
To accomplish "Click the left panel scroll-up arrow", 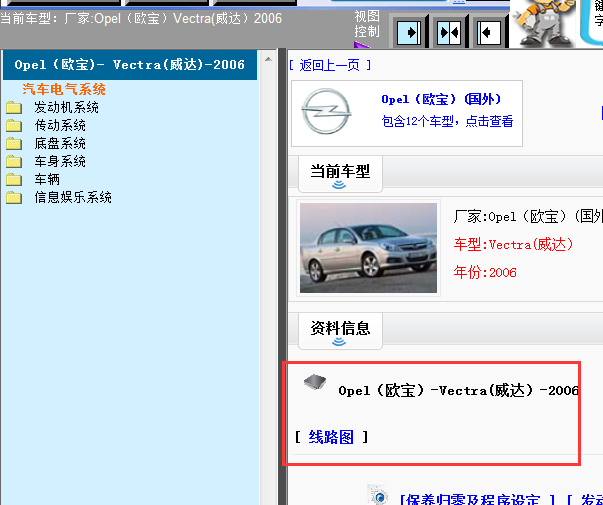I will point(268,60).
